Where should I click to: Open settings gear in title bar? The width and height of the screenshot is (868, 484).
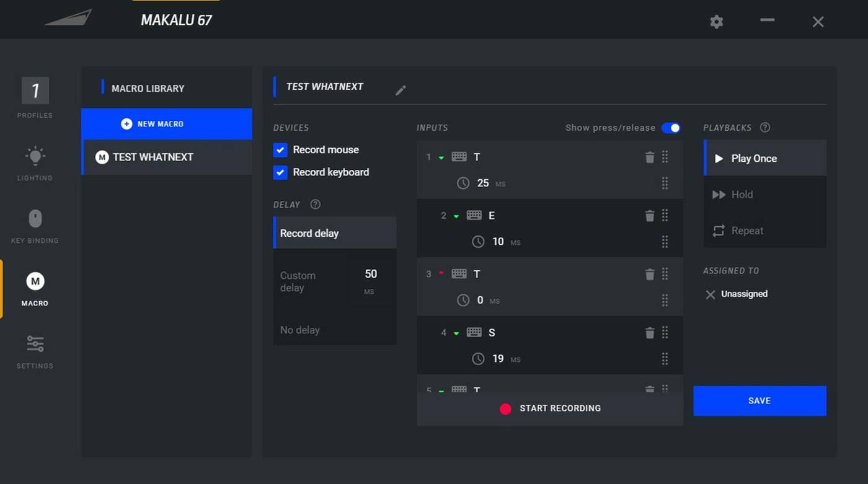point(716,22)
